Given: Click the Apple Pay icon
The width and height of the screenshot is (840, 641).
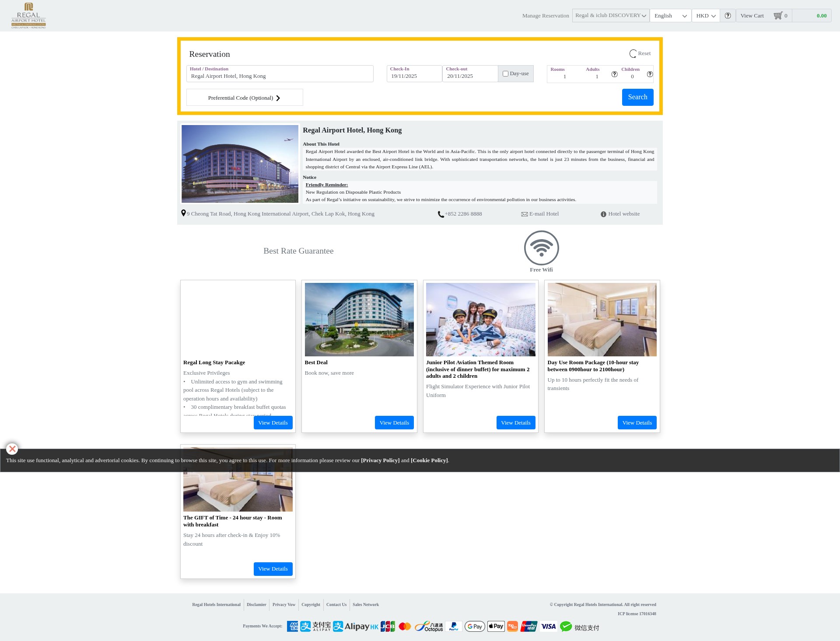Looking at the screenshot, I should coord(496,627).
